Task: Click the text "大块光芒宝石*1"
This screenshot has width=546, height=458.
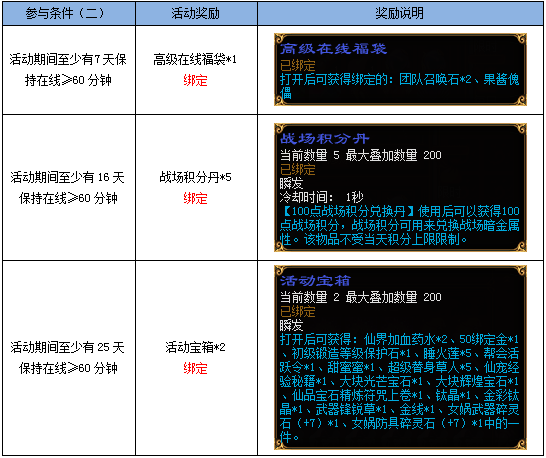Action: tap(381, 381)
